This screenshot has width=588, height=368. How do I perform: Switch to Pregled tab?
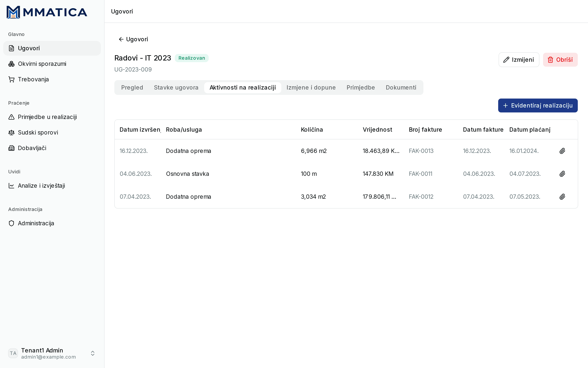(132, 88)
